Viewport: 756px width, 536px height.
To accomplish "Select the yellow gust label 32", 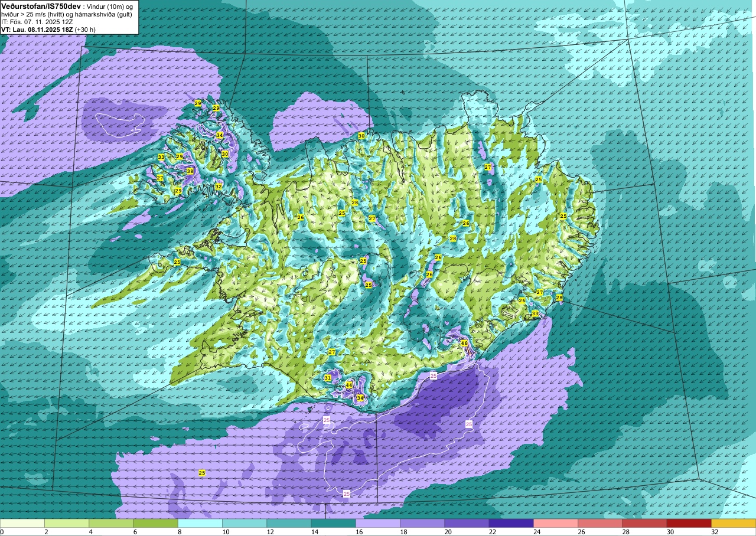I will coord(218,187).
